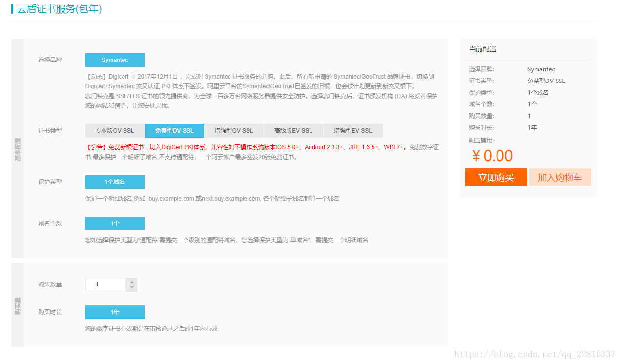Click the 当前配置 panel heading

pyautogui.click(x=482, y=49)
